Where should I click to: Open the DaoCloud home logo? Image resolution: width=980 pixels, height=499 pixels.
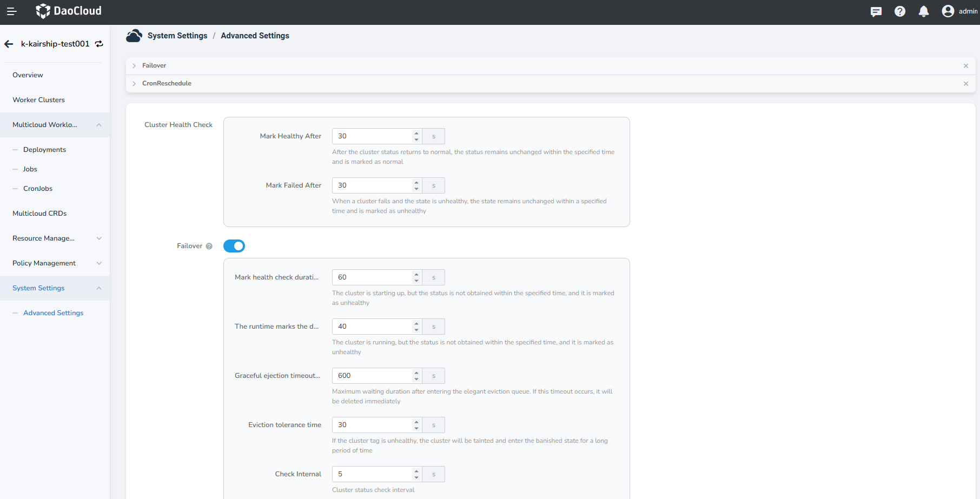pos(68,11)
